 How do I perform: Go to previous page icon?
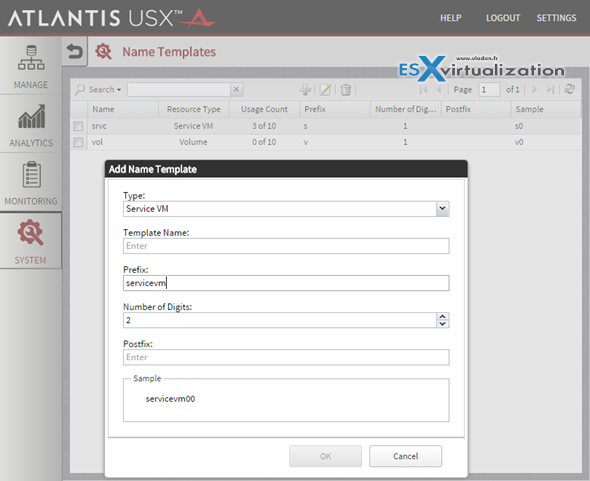pyautogui.click(x=439, y=90)
